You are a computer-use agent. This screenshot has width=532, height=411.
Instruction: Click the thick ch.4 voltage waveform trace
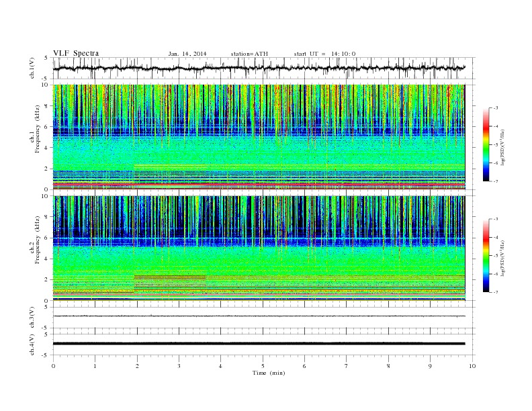259,344
